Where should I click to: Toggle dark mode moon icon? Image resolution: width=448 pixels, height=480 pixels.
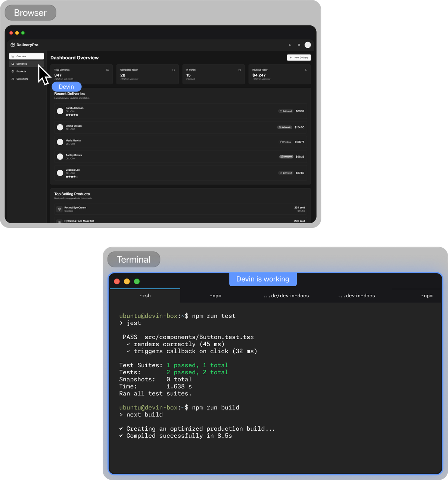click(x=290, y=45)
